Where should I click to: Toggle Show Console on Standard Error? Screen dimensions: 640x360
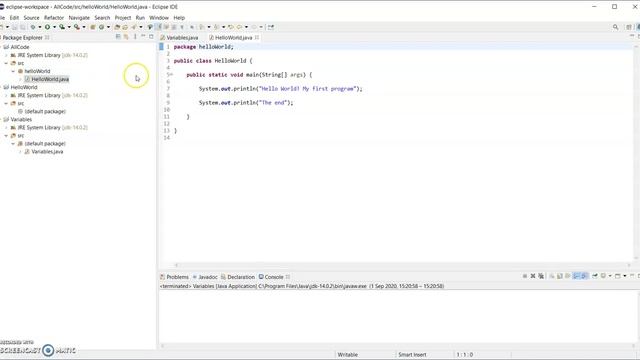(x=584, y=276)
